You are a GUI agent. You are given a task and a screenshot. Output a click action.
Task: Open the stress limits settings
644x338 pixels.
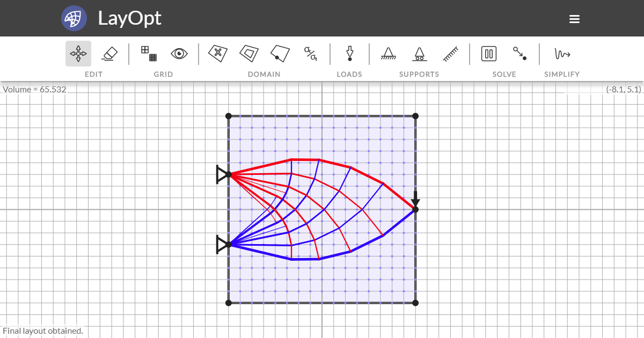pyautogui.click(x=311, y=54)
